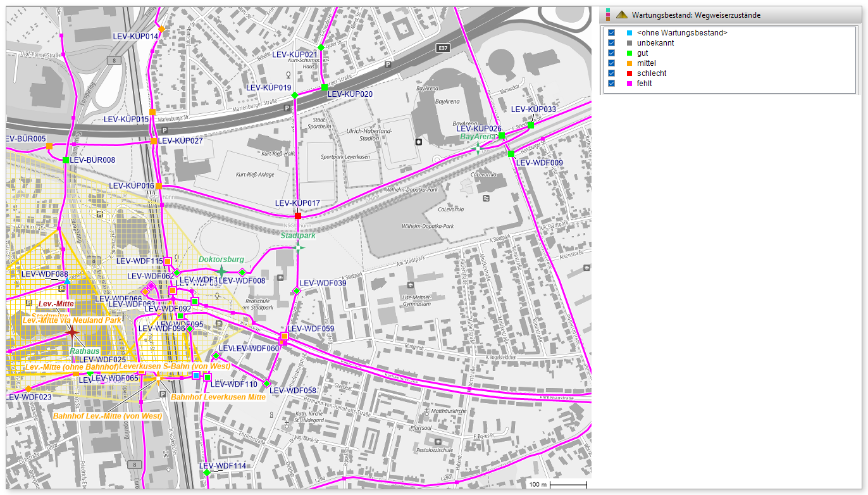Click the green diamond marker LEV-WDF008
This screenshot has height=495, width=868.
[x=242, y=272]
